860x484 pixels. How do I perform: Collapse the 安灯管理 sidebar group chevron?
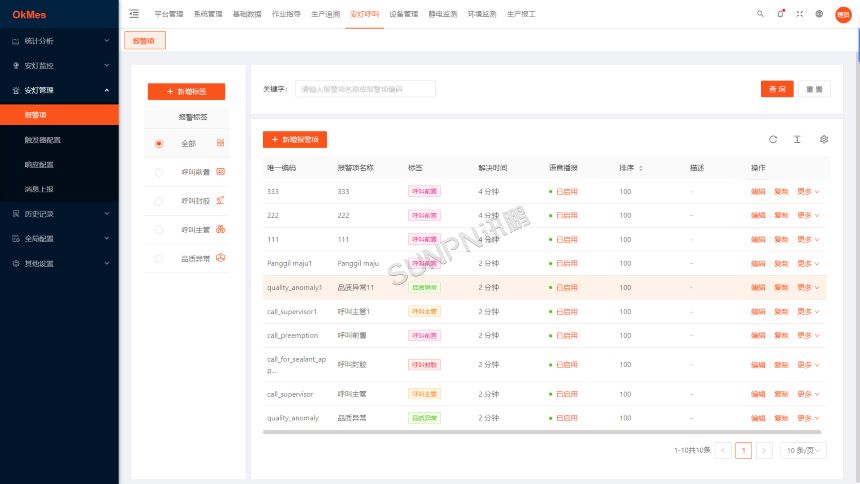pos(106,90)
